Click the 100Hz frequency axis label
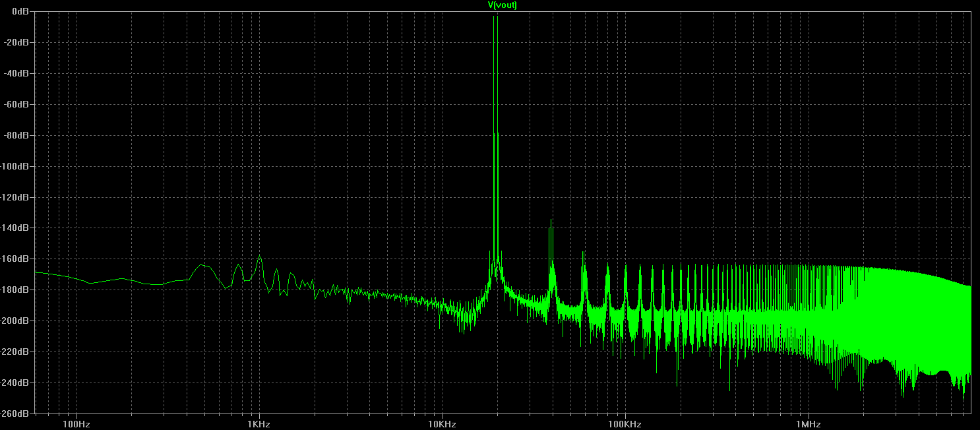The height and width of the screenshot is (430, 980). tap(77, 423)
